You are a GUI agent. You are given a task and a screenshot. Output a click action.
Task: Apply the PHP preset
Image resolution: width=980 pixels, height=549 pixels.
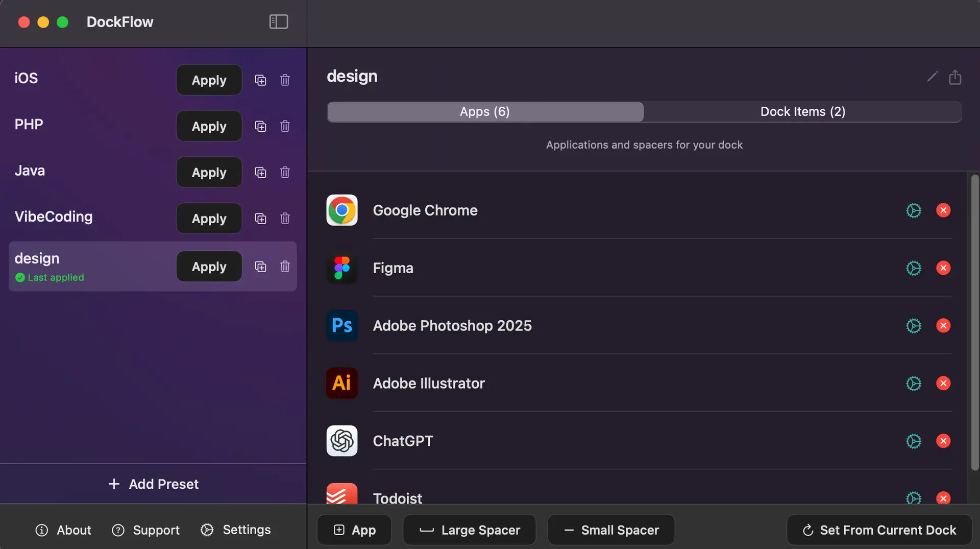pos(208,126)
